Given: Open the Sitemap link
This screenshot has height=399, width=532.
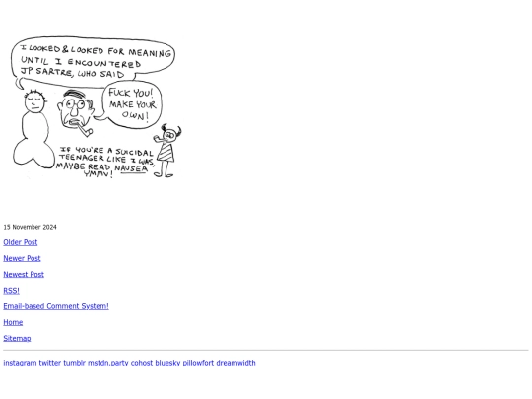Looking at the screenshot, I should [17, 338].
